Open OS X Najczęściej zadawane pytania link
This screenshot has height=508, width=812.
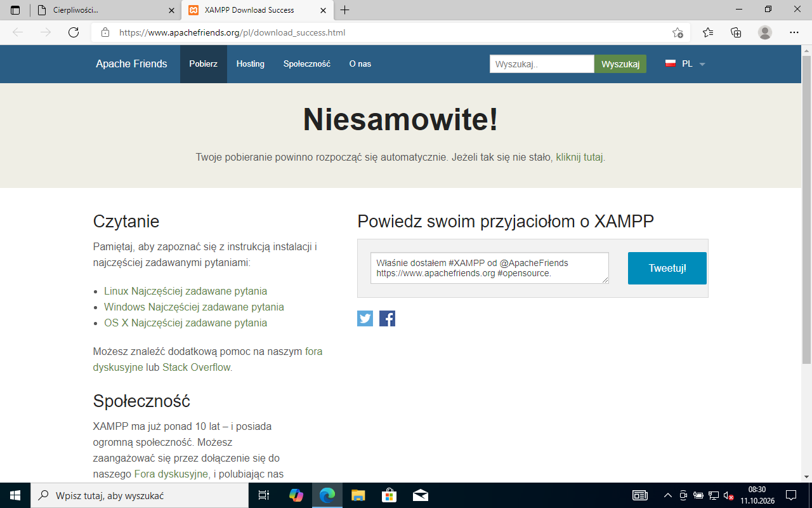point(186,323)
